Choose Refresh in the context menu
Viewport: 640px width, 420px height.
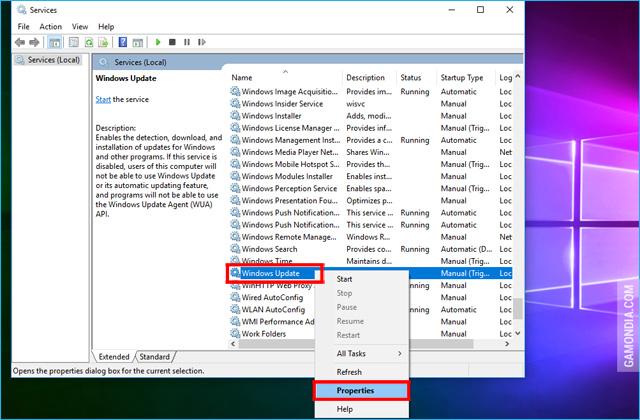(362, 372)
